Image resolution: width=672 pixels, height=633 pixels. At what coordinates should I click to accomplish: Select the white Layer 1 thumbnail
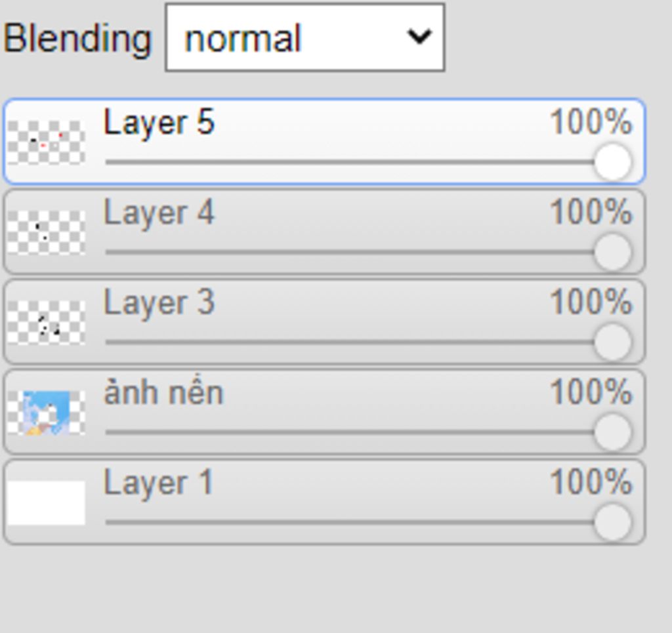coord(47,502)
